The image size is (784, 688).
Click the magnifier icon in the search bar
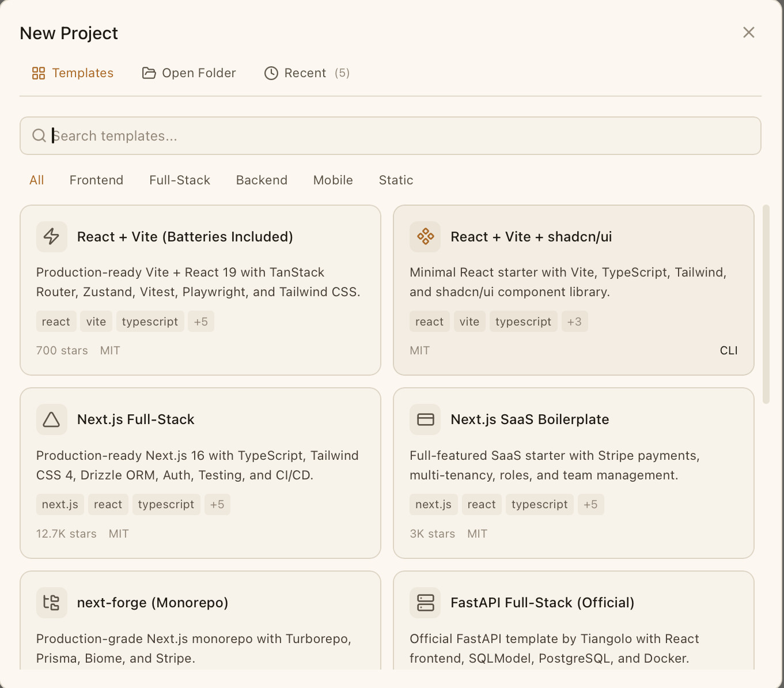coord(39,135)
